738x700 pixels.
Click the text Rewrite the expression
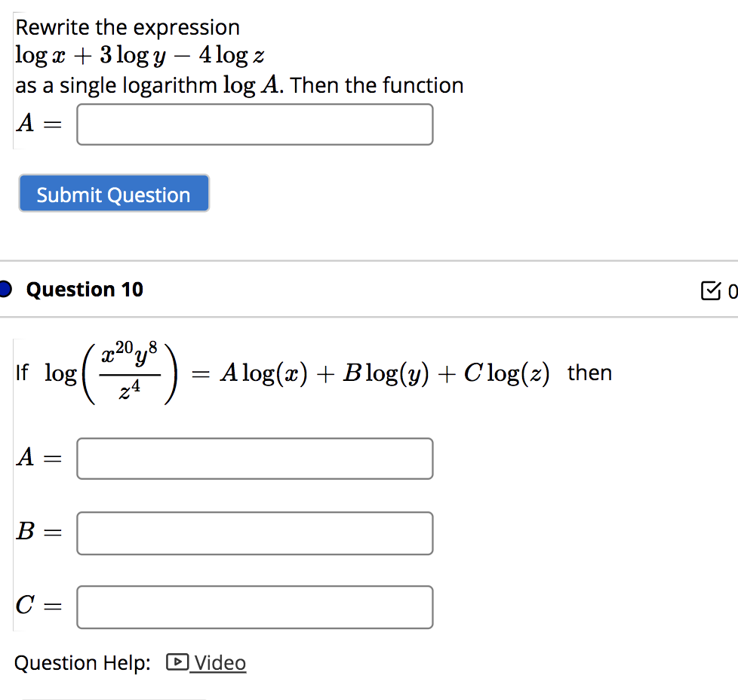[x=127, y=27]
